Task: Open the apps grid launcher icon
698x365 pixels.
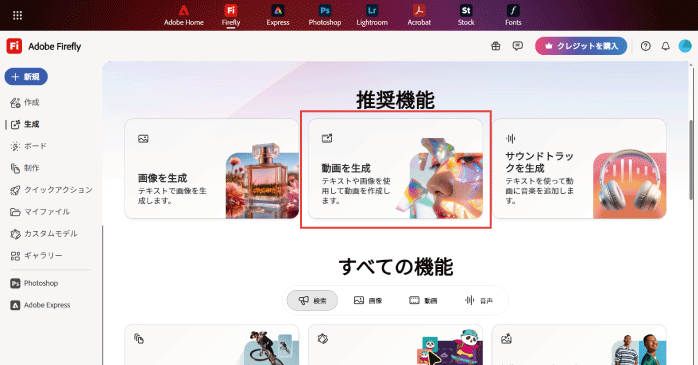Action: [17, 16]
